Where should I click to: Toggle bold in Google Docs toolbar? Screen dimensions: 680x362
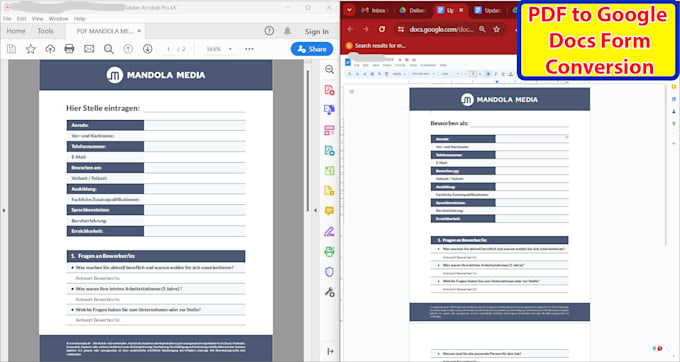488,74
